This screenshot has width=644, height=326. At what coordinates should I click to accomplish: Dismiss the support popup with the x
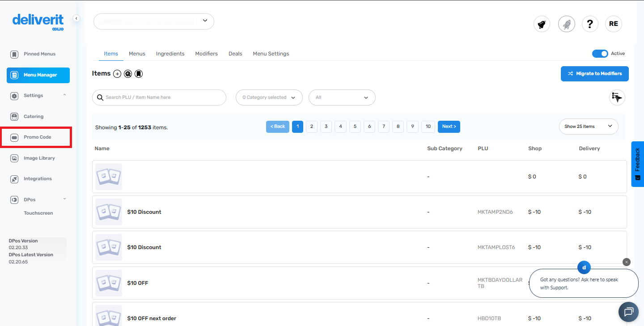[x=626, y=262]
